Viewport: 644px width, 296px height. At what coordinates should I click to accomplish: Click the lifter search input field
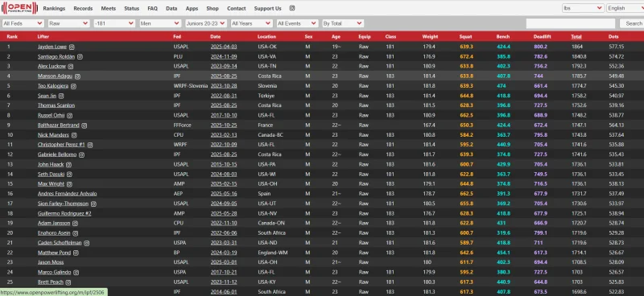(x=571, y=23)
